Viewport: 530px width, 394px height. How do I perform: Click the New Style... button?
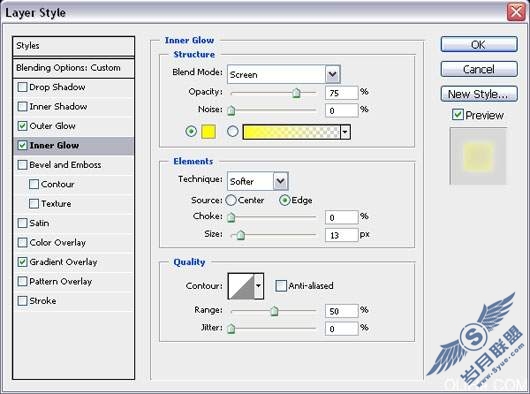click(479, 94)
